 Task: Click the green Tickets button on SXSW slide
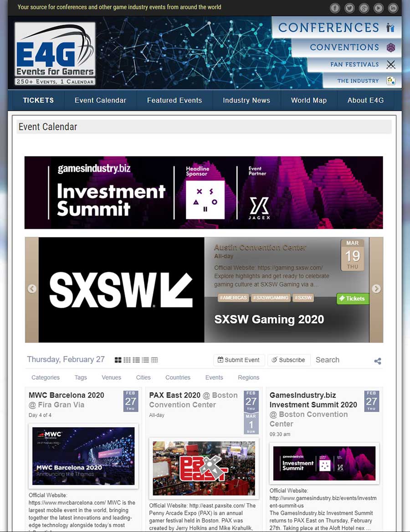[352, 299]
